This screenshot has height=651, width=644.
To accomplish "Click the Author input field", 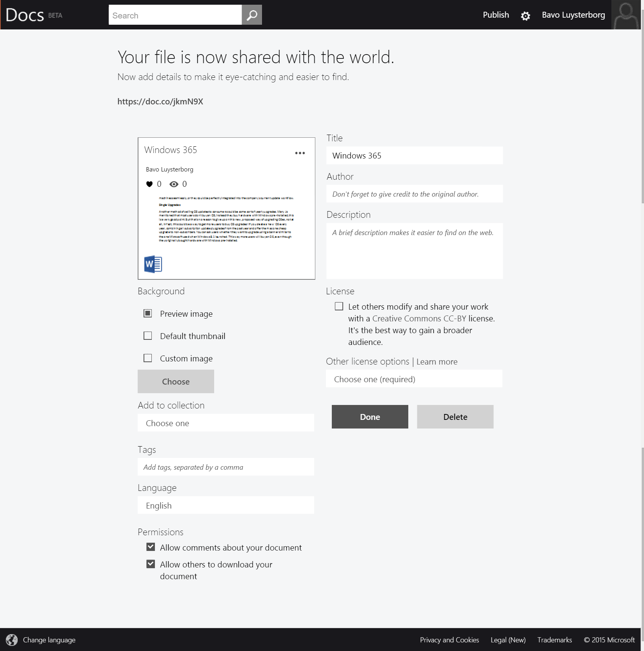I will click(415, 194).
